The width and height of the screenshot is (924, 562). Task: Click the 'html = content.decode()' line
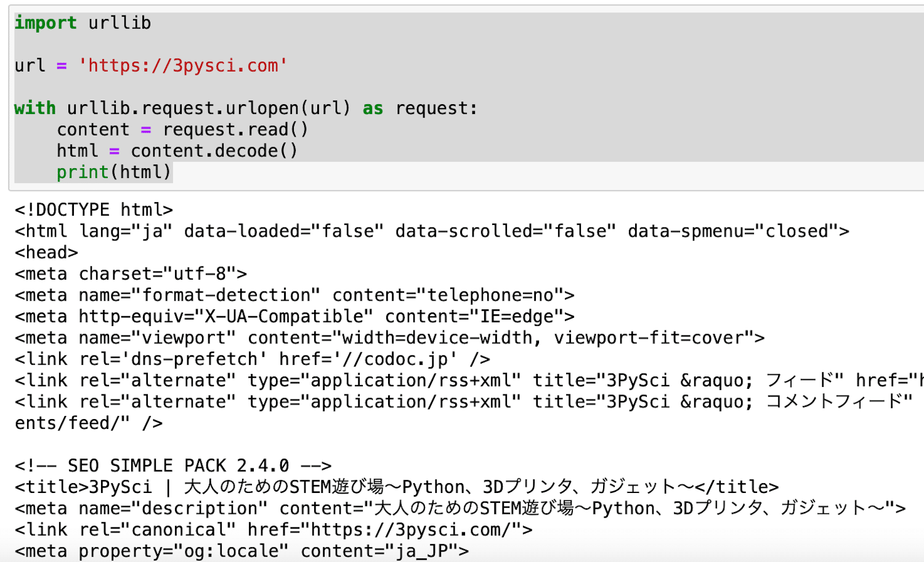[177, 151]
